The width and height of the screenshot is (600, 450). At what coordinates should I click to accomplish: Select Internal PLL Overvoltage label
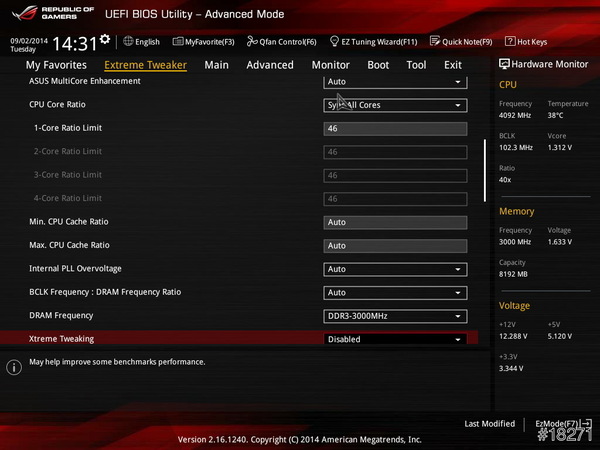click(75, 269)
